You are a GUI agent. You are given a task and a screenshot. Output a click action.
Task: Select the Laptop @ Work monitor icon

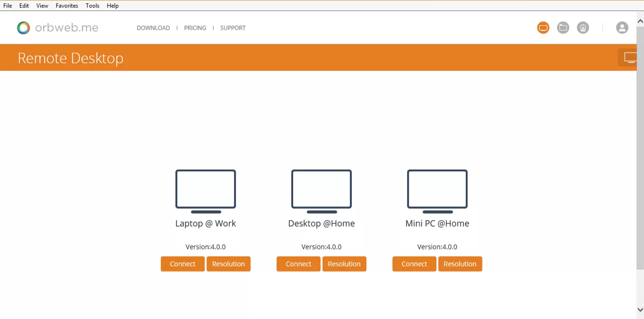point(206,192)
